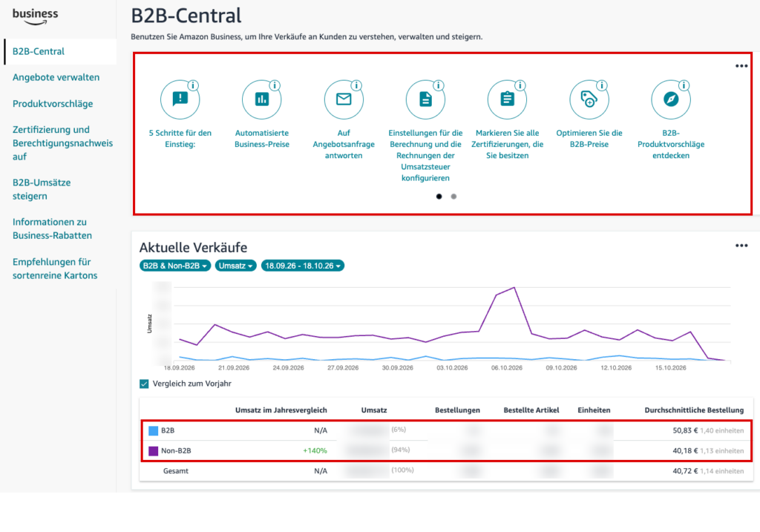Open 'Angebote verwalten' in the sidebar
The width and height of the screenshot is (760, 532).
point(56,77)
